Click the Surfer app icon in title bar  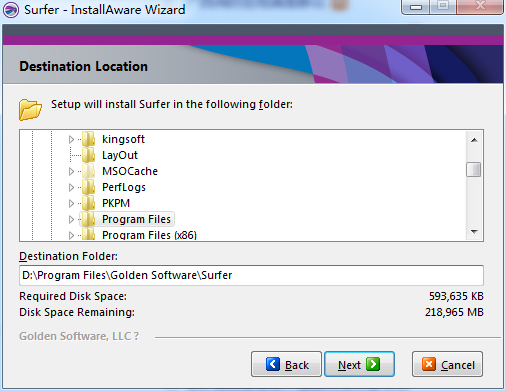point(11,9)
